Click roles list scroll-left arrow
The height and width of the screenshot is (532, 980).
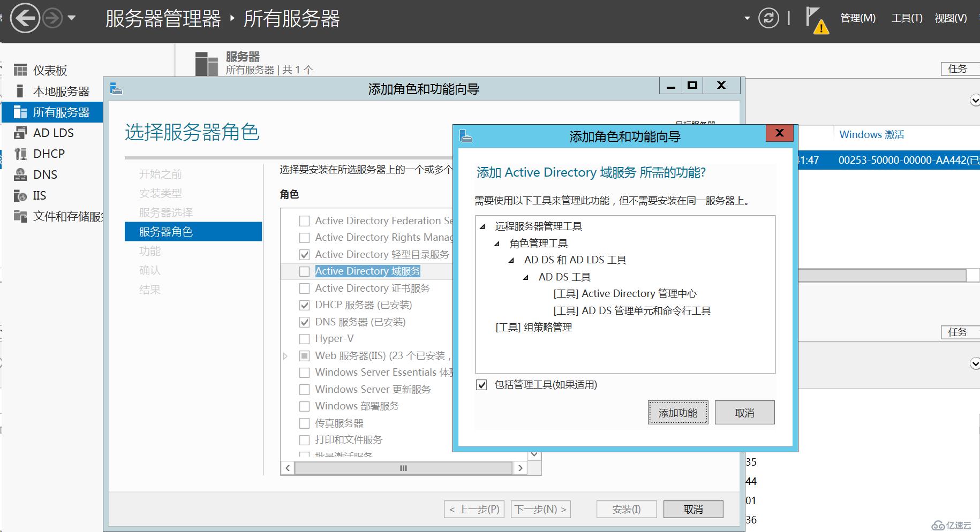288,468
